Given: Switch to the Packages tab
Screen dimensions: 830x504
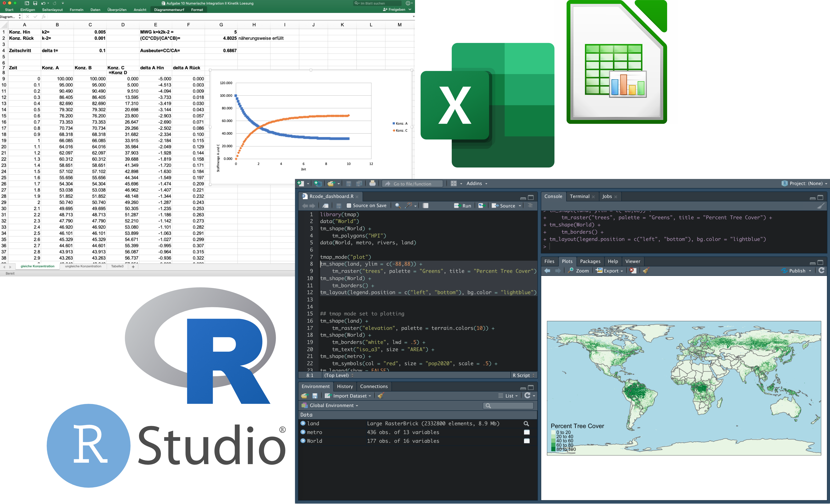Looking at the screenshot, I should [x=590, y=261].
